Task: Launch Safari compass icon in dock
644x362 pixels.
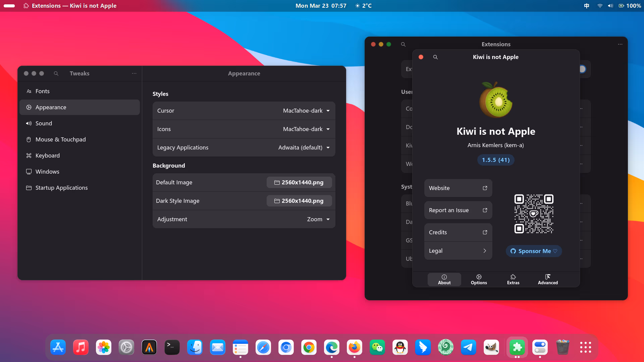Action: (x=263, y=347)
